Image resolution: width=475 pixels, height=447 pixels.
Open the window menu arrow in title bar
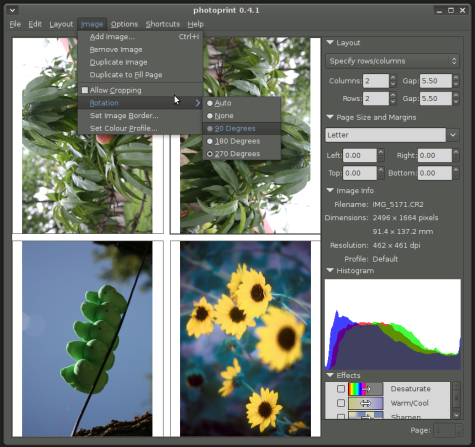(12, 10)
